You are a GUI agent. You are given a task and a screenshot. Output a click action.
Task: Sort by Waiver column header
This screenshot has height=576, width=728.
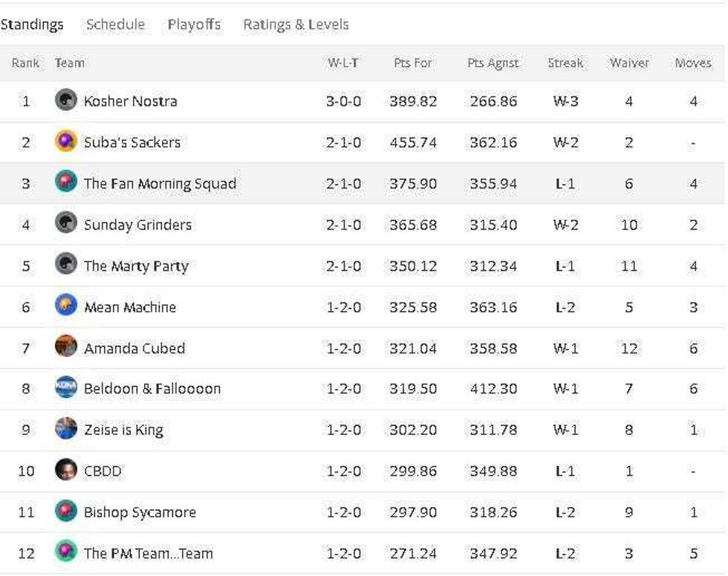coord(629,62)
